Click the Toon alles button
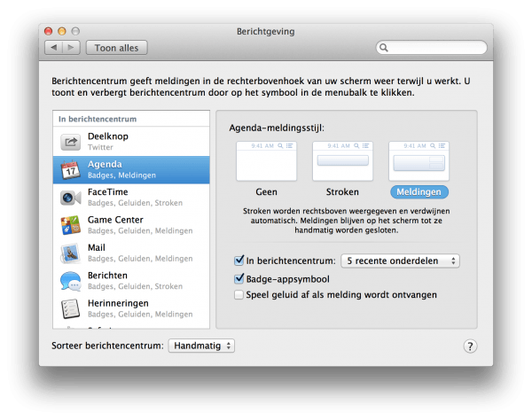532x420 pixels. click(117, 48)
